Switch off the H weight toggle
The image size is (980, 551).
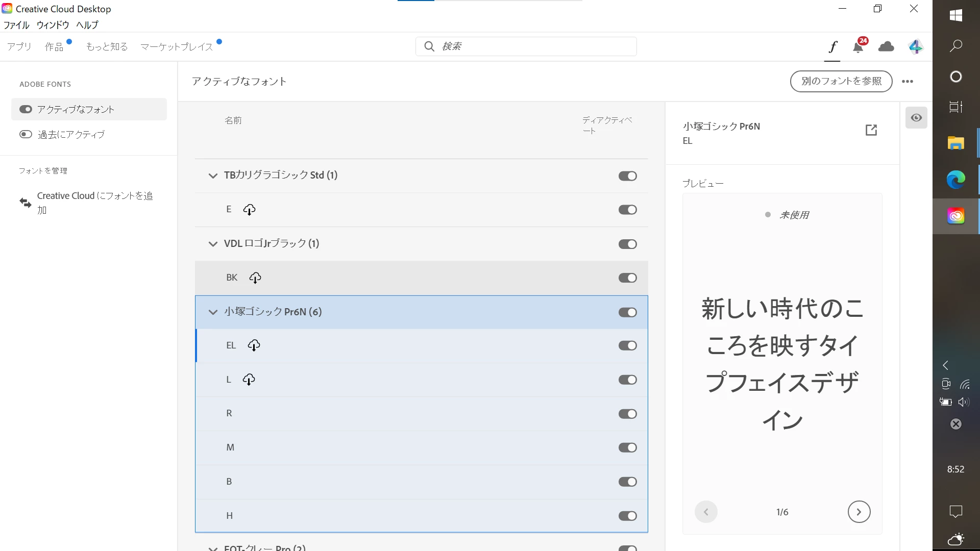[627, 516]
